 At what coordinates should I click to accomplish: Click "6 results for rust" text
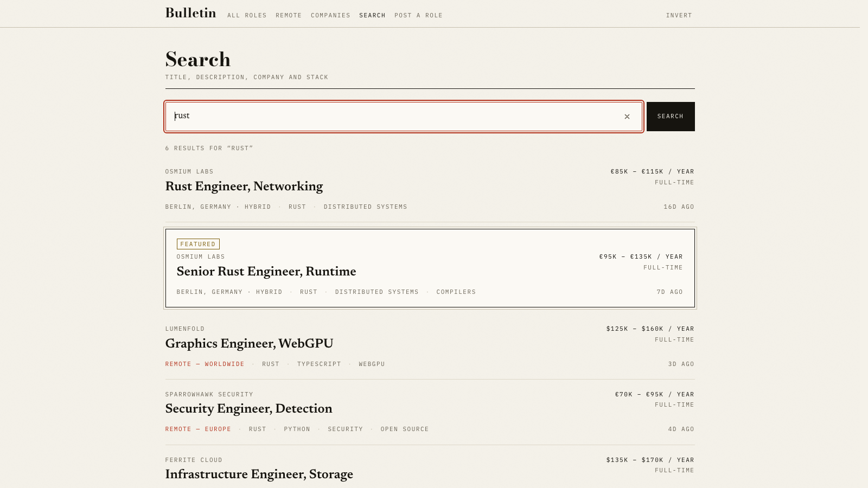[x=209, y=149]
